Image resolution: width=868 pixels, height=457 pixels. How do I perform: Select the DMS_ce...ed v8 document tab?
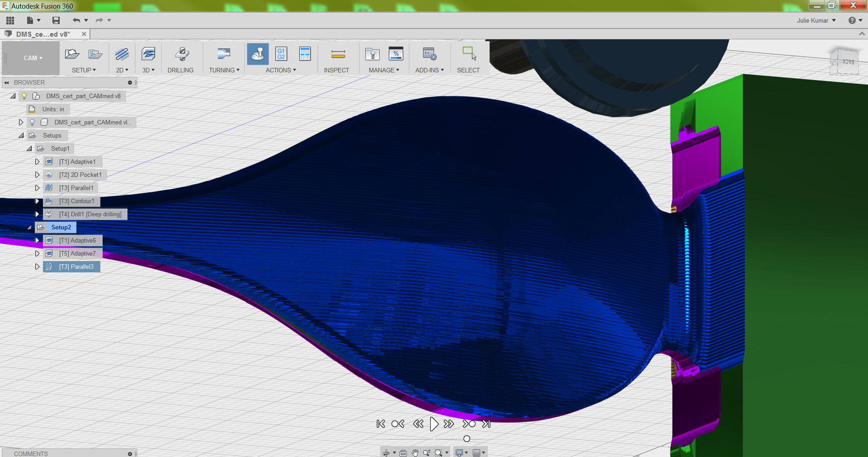point(43,34)
